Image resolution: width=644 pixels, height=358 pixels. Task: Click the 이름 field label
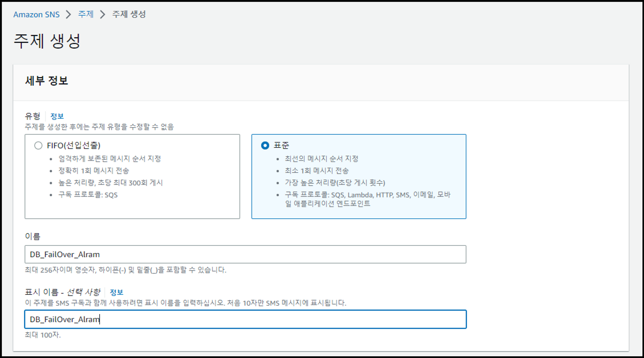[x=33, y=236]
